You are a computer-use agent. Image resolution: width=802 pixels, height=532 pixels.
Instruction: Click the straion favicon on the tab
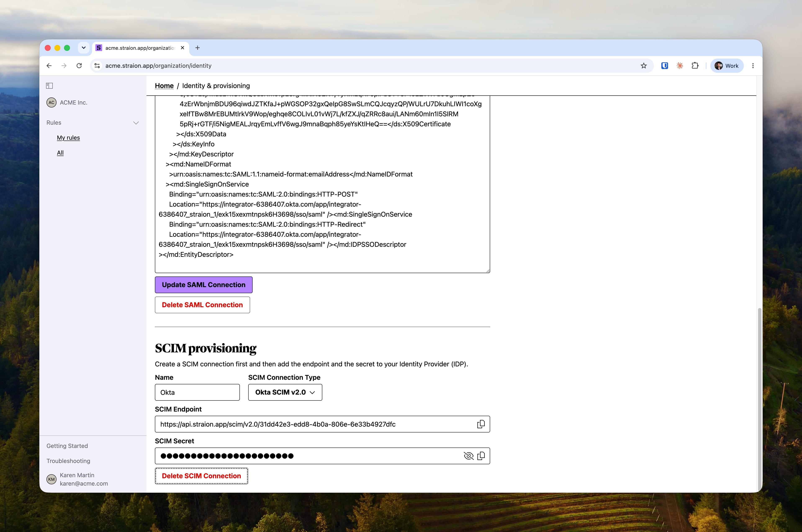click(99, 48)
